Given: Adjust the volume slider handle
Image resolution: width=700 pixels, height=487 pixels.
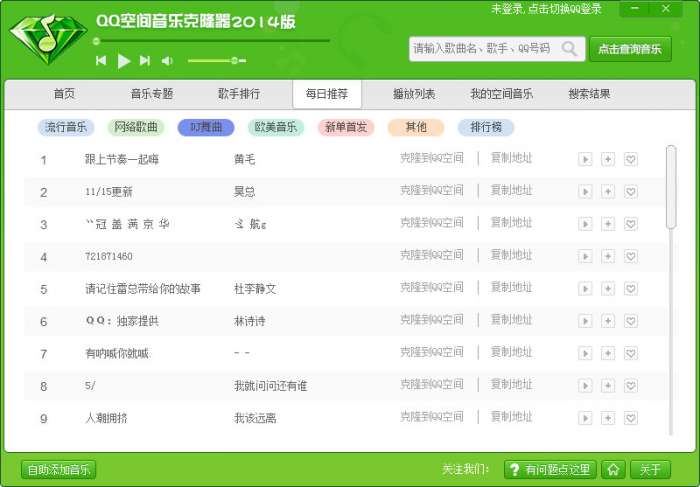Looking at the screenshot, I should tap(234, 60).
